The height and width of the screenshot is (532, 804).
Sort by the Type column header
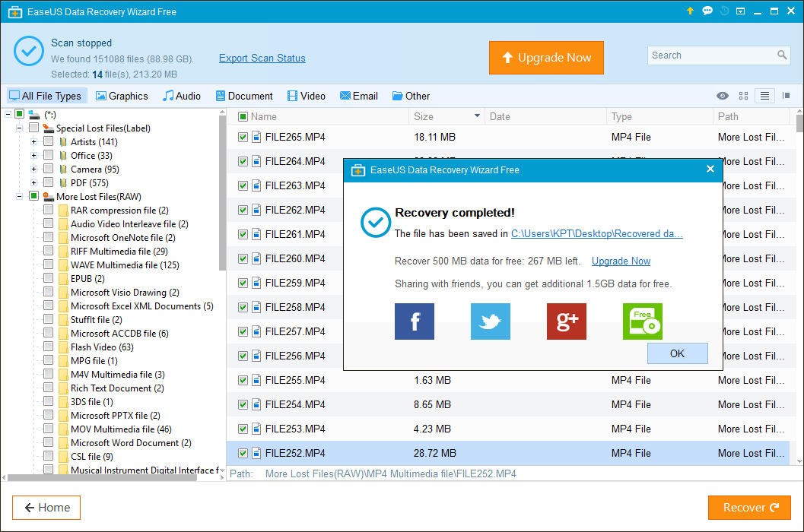[659, 116]
